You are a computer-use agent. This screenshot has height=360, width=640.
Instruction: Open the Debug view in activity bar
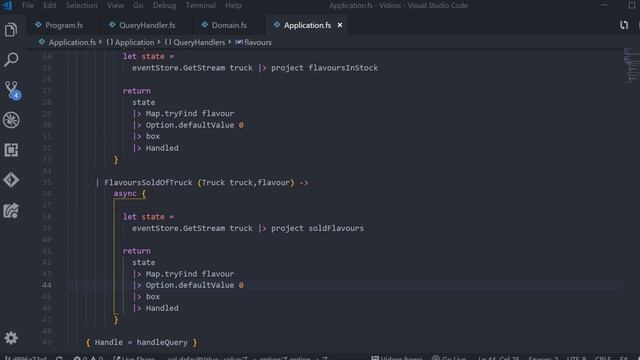(11, 120)
